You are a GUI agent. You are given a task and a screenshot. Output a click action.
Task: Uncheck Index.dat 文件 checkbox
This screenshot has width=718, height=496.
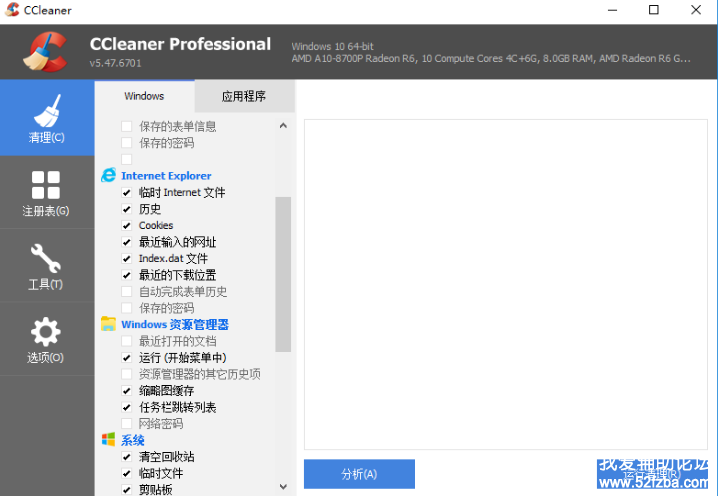[x=127, y=258]
